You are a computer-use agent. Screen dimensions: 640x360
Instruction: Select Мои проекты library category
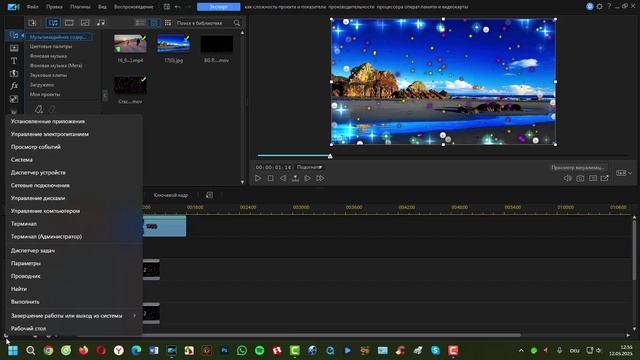[45, 94]
